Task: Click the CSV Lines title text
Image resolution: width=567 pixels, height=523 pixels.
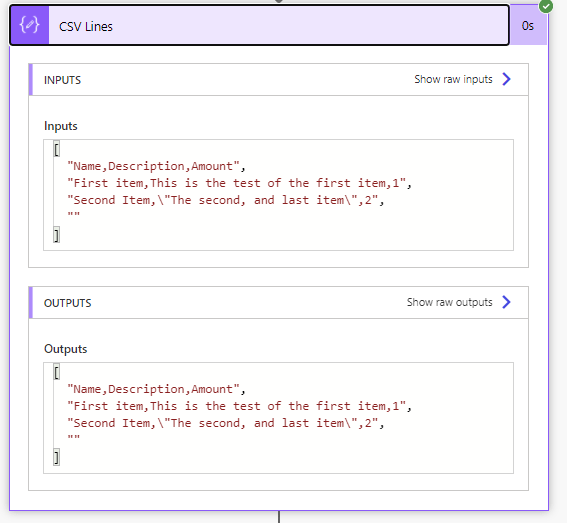Action: (x=86, y=26)
